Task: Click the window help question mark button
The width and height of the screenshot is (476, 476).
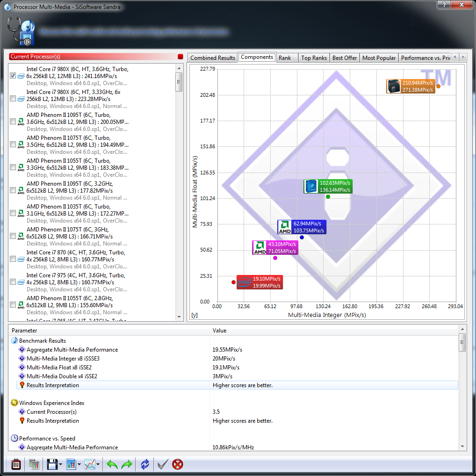Action: (x=444, y=5)
